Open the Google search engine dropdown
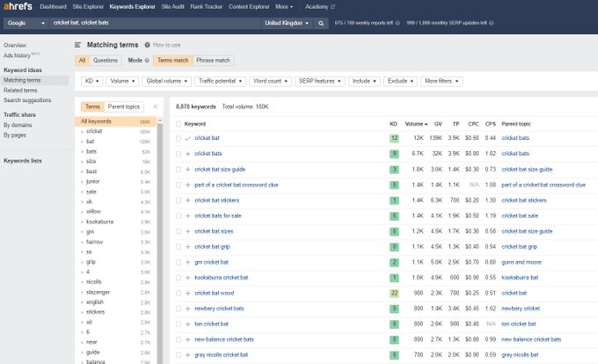The image size is (598, 364). pyautogui.click(x=26, y=23)
